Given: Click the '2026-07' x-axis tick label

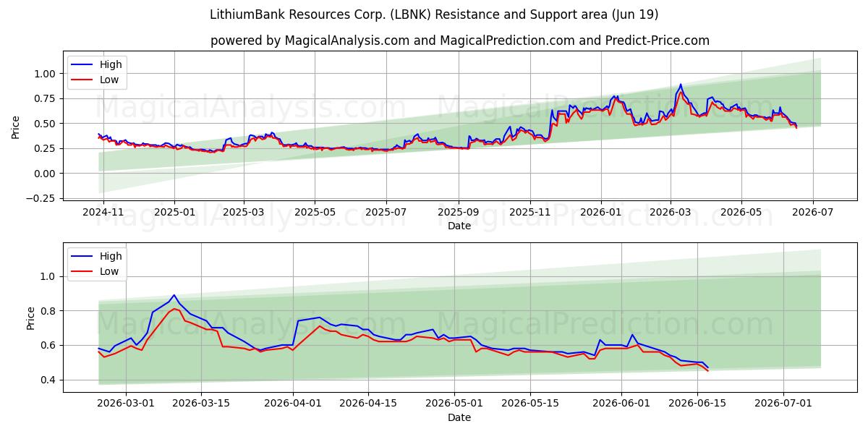Looking at the screenshot, I should pyautogui.click(x=812, y=212).
